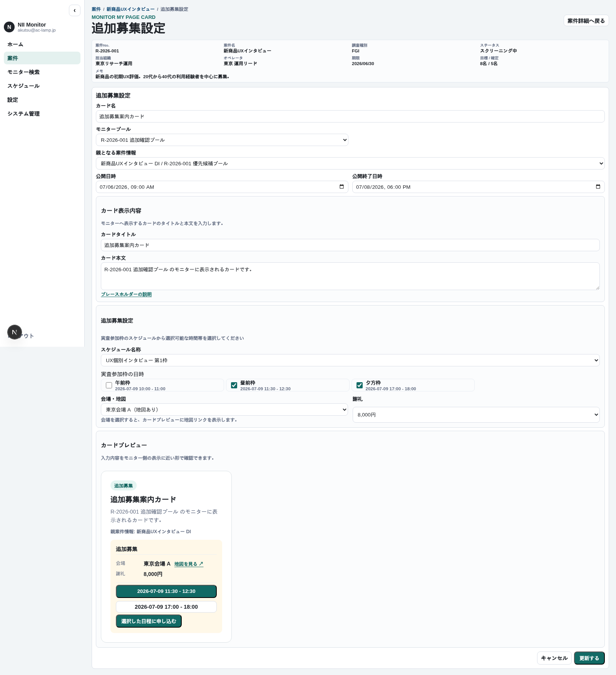The height and width of the screenshot is (675, 616).
Task: Click the 追加募集 badge in the preview
Action: pos(124,486)
